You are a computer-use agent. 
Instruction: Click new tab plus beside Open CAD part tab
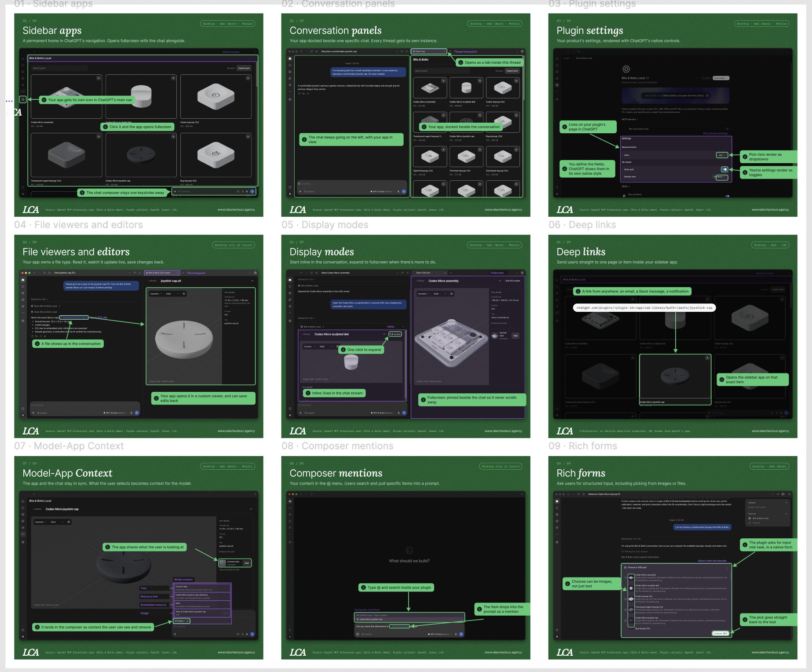451,273
